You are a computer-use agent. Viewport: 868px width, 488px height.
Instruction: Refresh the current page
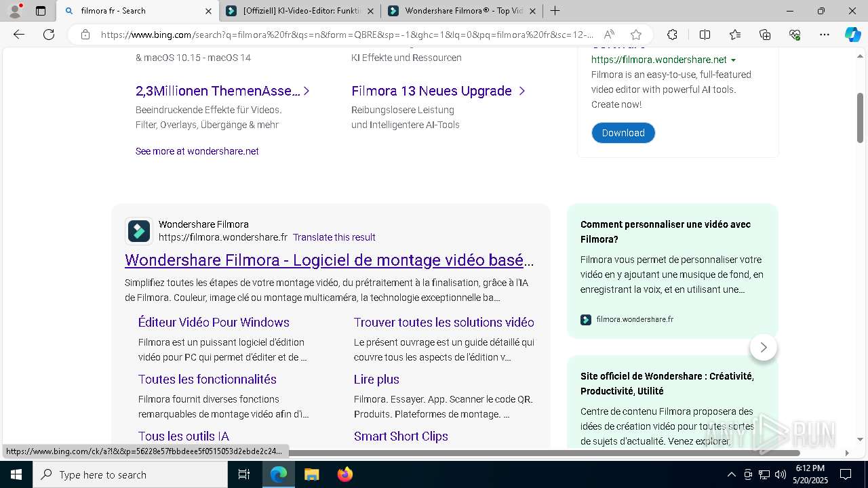pyautogui.click(x=49, y=35)
